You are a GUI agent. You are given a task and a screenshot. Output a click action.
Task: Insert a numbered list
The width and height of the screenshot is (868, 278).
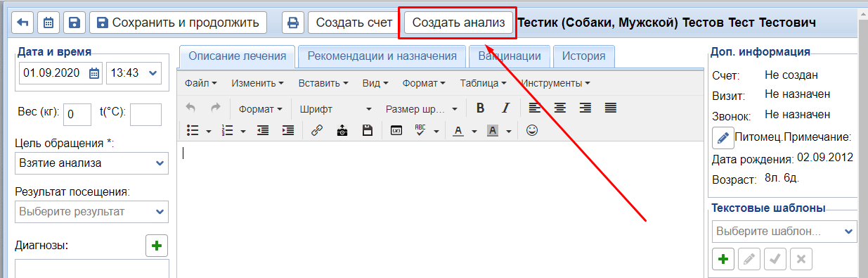pos(227,130)
